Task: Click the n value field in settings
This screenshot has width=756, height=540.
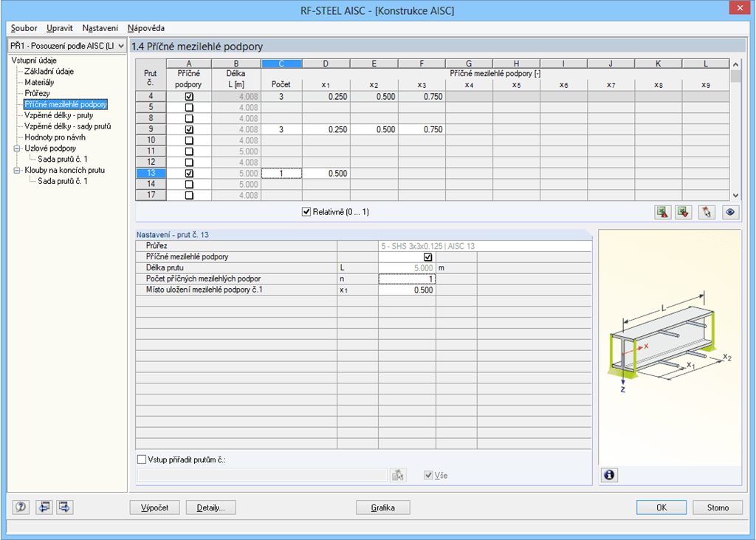Action: coord(407,279)
